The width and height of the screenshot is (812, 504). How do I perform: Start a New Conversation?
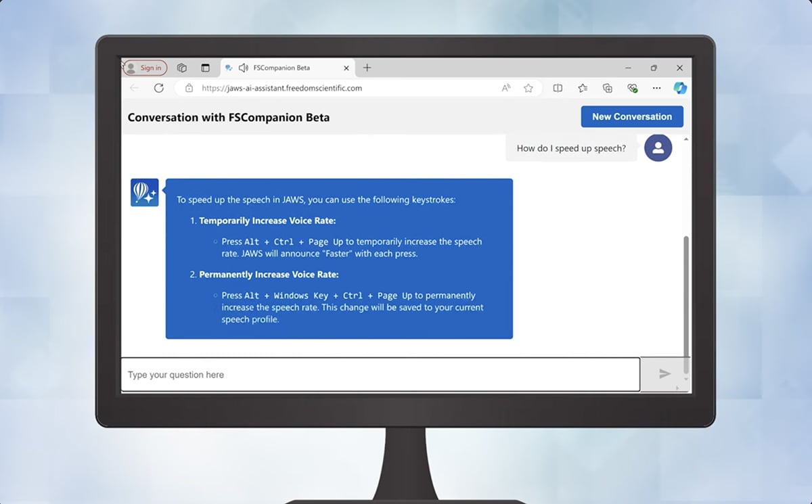click(x=631, y=116)
